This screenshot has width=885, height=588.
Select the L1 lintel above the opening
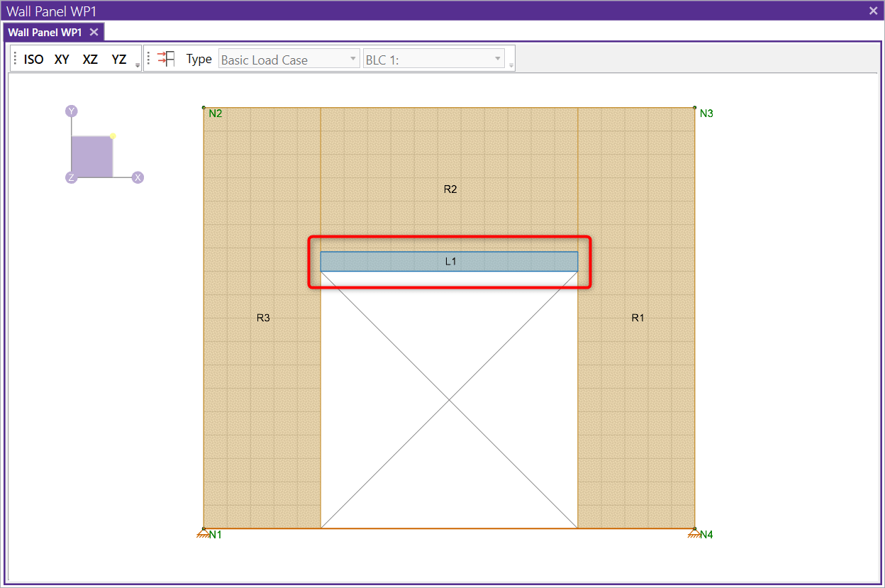450,262
